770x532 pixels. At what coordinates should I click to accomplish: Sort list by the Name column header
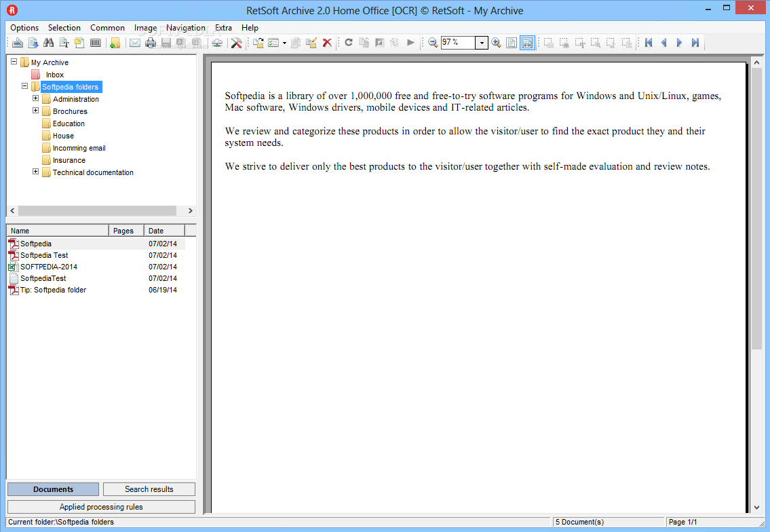tap(58, 231)
